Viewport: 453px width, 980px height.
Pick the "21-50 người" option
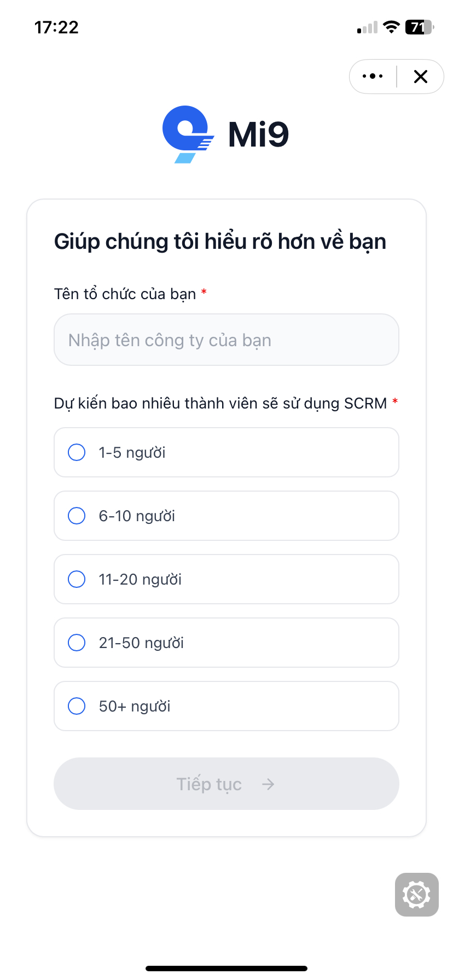click(x=76, y=643)
